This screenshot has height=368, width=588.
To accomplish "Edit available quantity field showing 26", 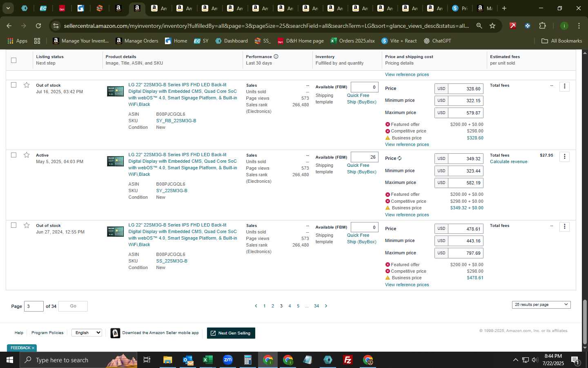I will pos(364,157).
